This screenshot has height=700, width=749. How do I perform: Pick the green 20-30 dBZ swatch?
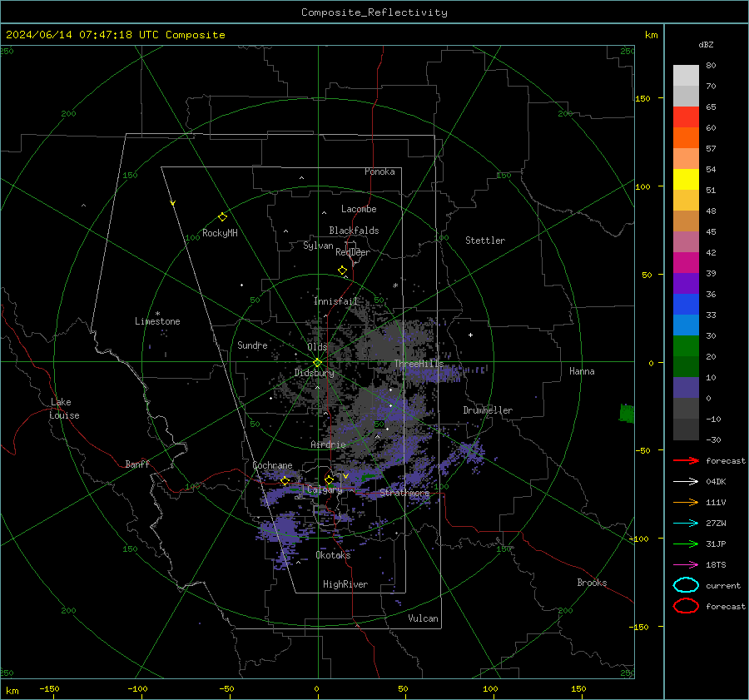click(x=686, y=346)
